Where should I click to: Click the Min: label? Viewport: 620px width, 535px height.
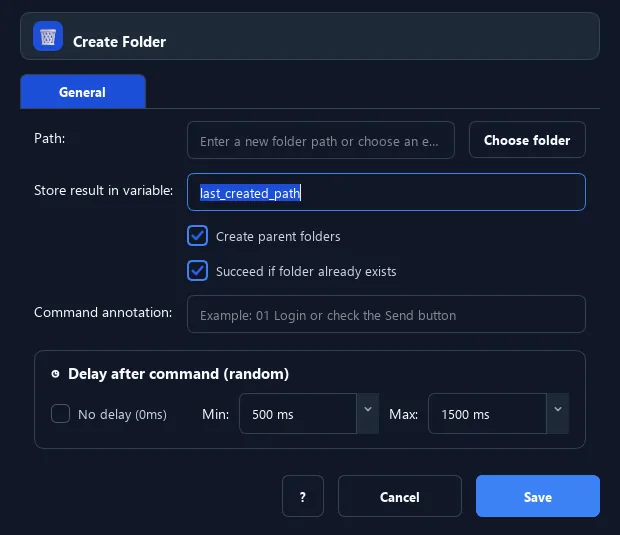[x=215, y=414]
